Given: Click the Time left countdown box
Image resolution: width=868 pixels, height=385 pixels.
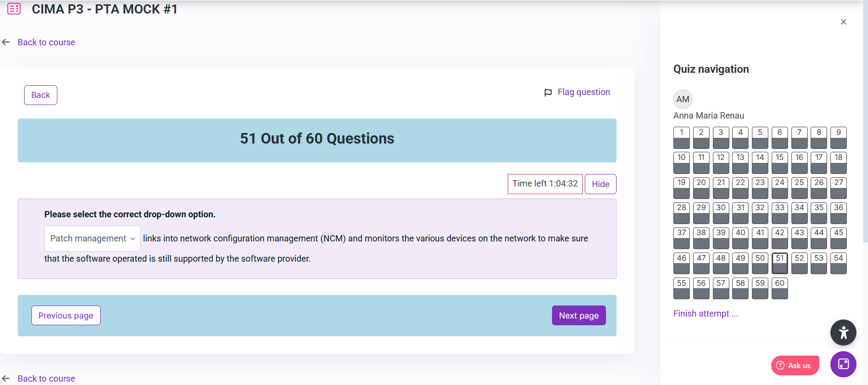Looking at the screenshot, I should click(545, 184).
